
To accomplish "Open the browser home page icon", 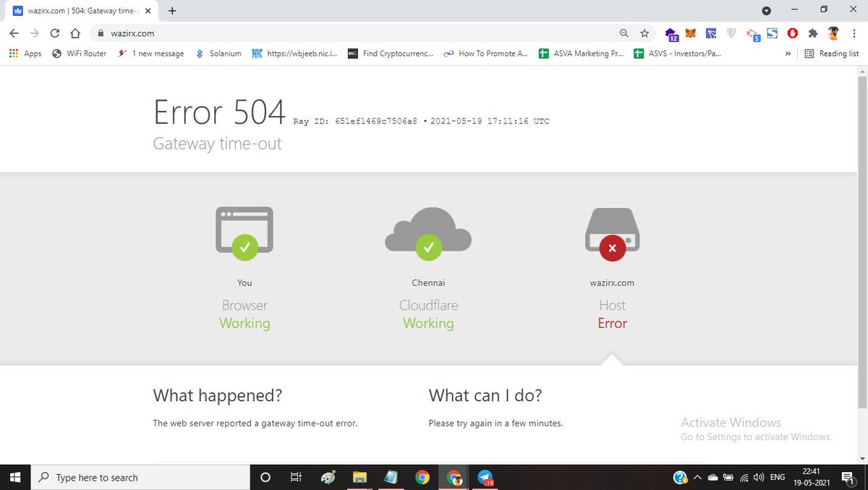I will tap(75, 33).
